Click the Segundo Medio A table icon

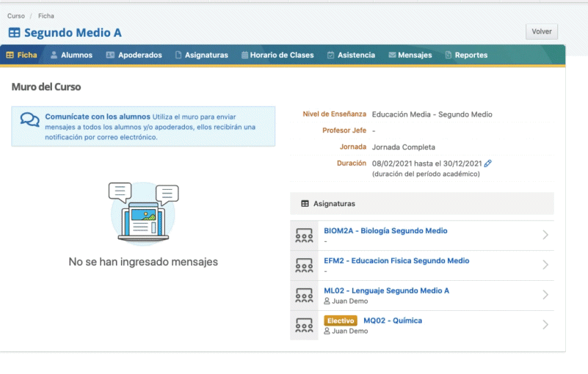(14, 32)
